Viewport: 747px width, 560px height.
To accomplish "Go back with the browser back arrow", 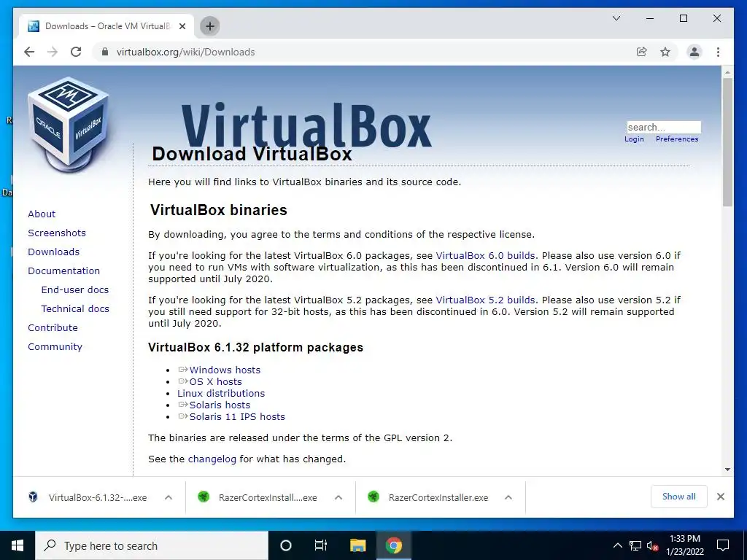I will (x=29, y=52).
